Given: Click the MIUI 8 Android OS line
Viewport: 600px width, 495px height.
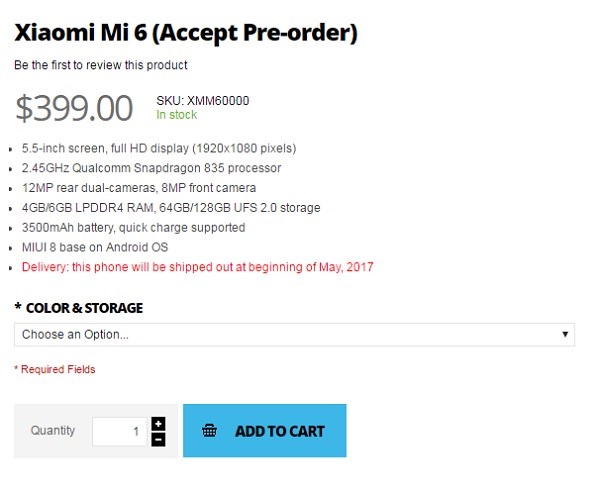Looking at the screenshot, I should click(x=95, y=247).
